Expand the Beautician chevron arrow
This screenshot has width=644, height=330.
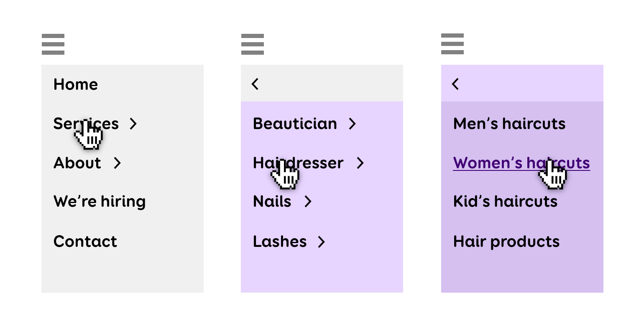point(352,124)
